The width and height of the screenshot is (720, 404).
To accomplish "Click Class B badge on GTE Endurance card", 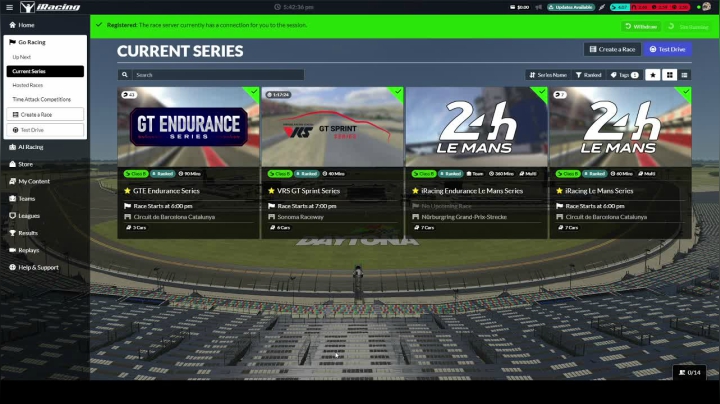I will point(135,174).
